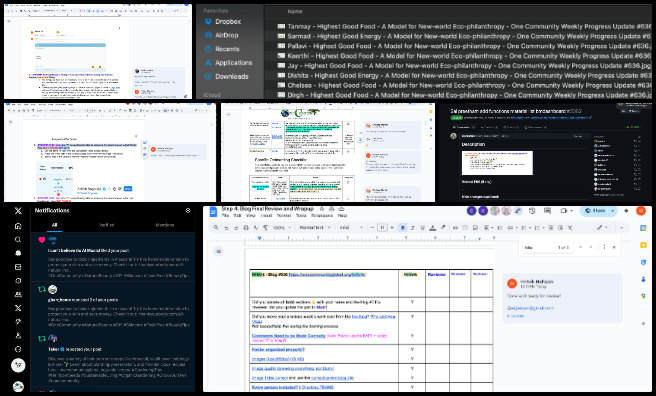Open version history clock icon
The image size is (656, 396).
[x=532, y=211]
